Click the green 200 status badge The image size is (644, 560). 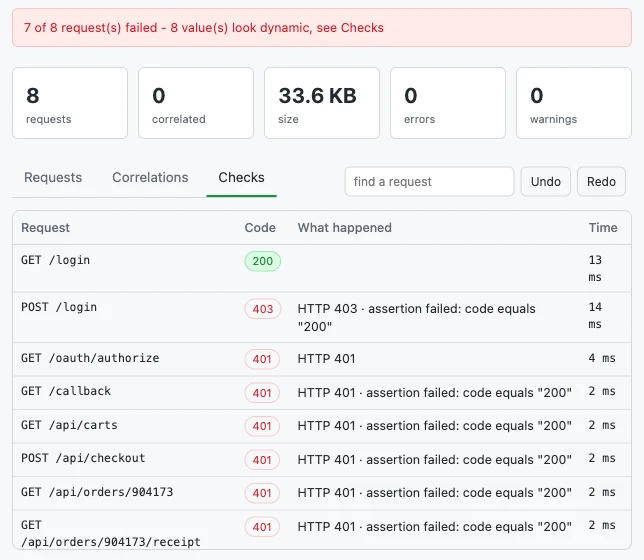point(262,261)
